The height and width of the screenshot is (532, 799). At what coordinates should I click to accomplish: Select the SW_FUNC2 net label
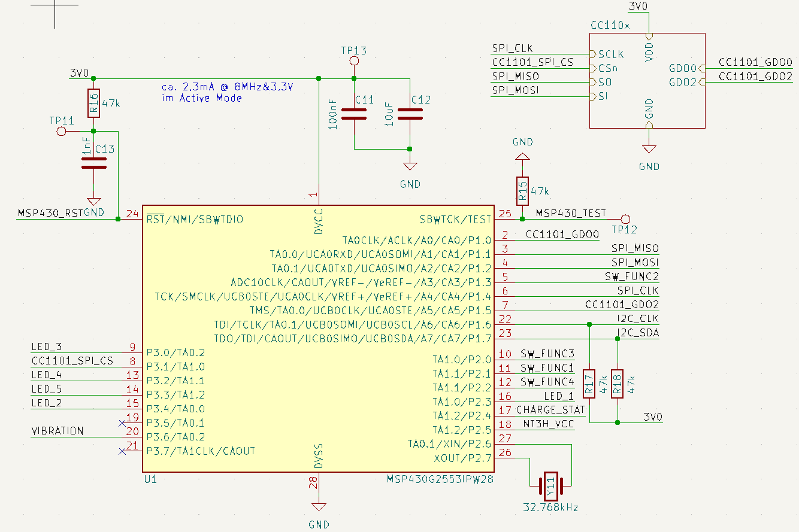tap(631, 276)
